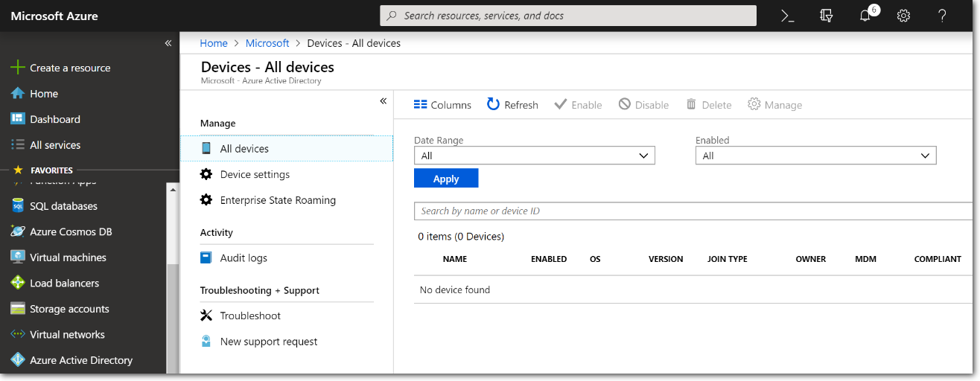This screenshot has height=381, width=980.
Task: Open Device settings menu item
Action: tap(255, 174)
